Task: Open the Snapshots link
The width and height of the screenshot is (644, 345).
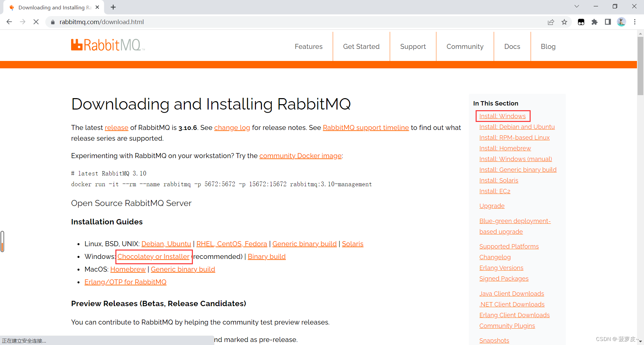Action: click(494, 341)
